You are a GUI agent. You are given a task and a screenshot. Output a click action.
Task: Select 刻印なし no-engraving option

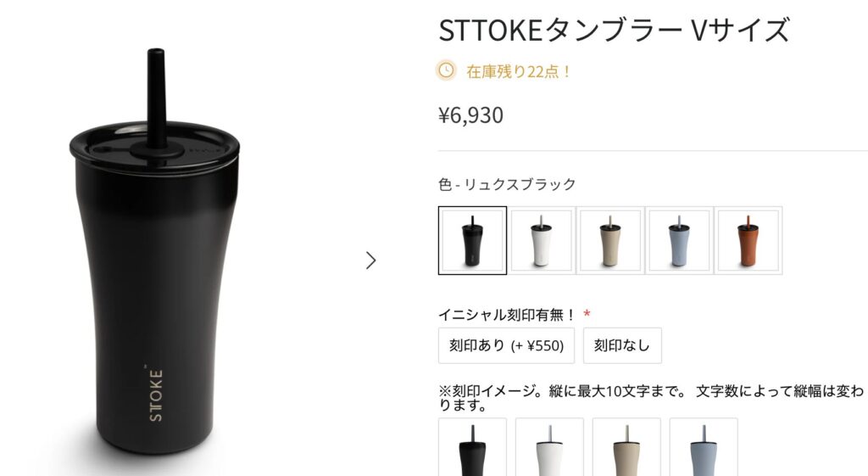(622, 346)
